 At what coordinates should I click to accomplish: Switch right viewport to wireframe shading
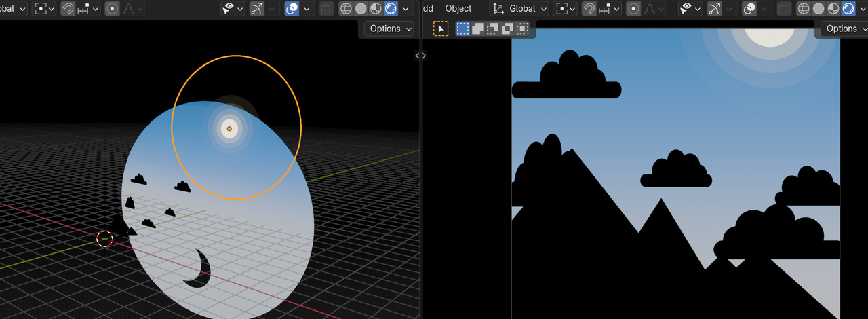pos(803,9)
